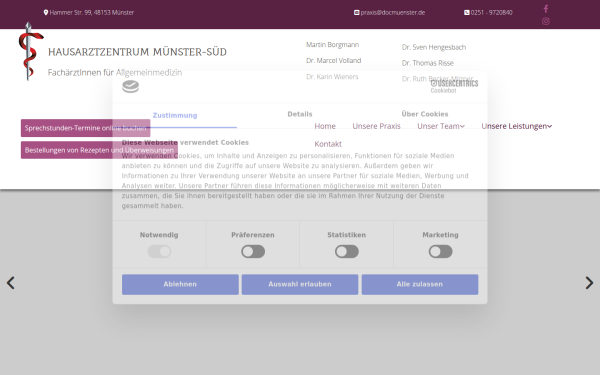Click the phone icon next to number

pos(466,12)
